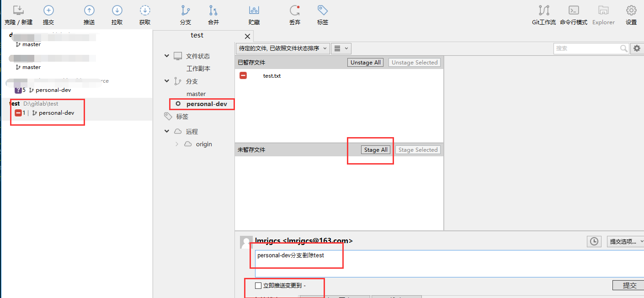Click the Unstage All button
Viewport: 644px width, 298px height.
pos(365,63)
